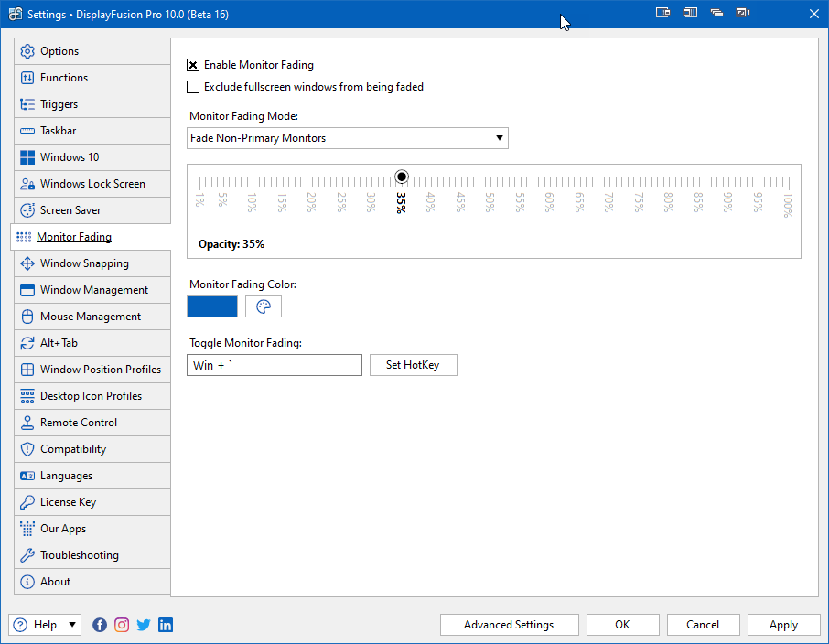
Task: Click the Desktop Icon Profiles icon
Action: (x=27, y=396)
